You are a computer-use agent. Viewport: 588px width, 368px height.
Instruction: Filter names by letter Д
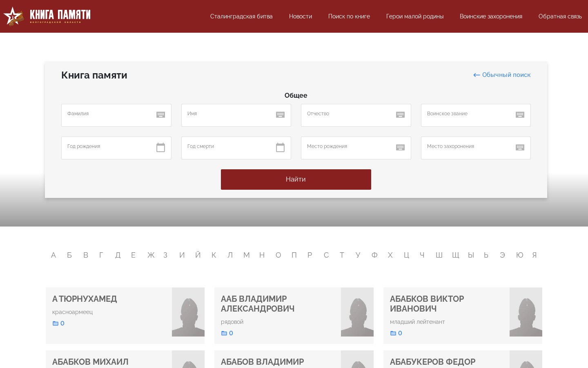[118, 255]
